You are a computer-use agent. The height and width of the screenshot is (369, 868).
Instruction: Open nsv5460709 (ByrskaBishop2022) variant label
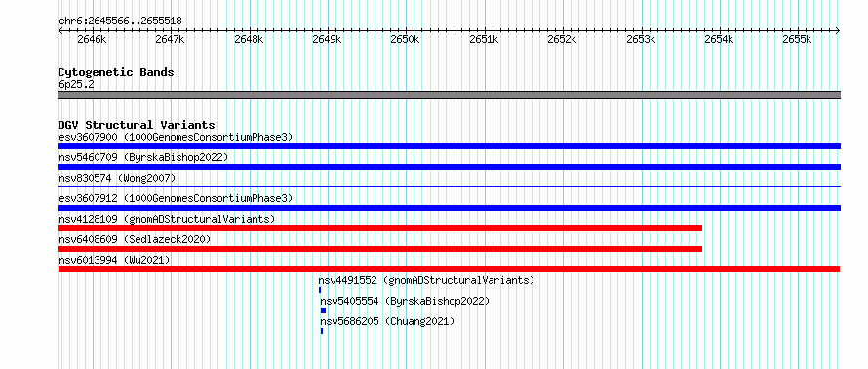click(143, 157)
